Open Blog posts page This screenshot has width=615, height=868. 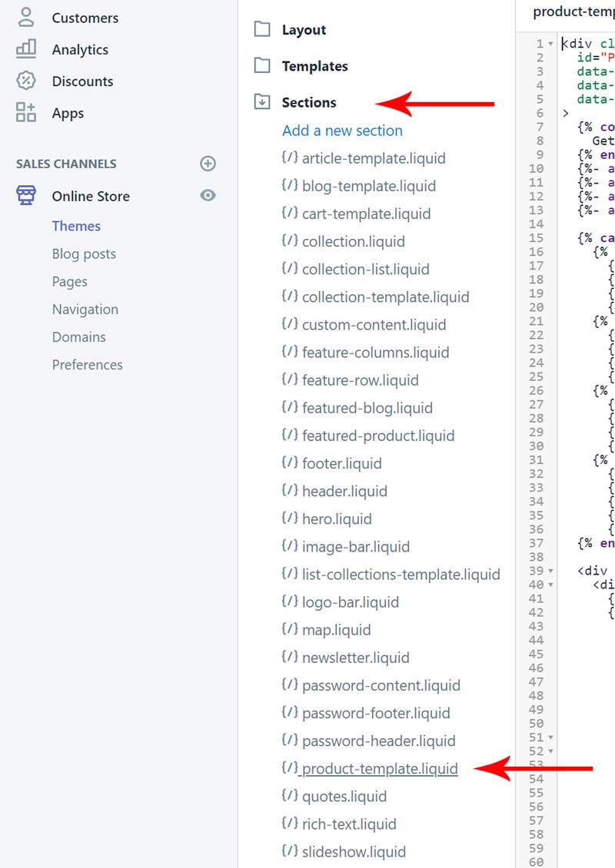click(x=84, y=253)
